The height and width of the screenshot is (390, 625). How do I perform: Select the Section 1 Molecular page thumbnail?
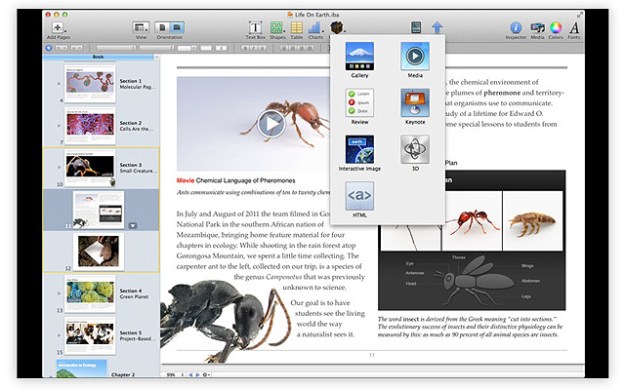[90, 84]
